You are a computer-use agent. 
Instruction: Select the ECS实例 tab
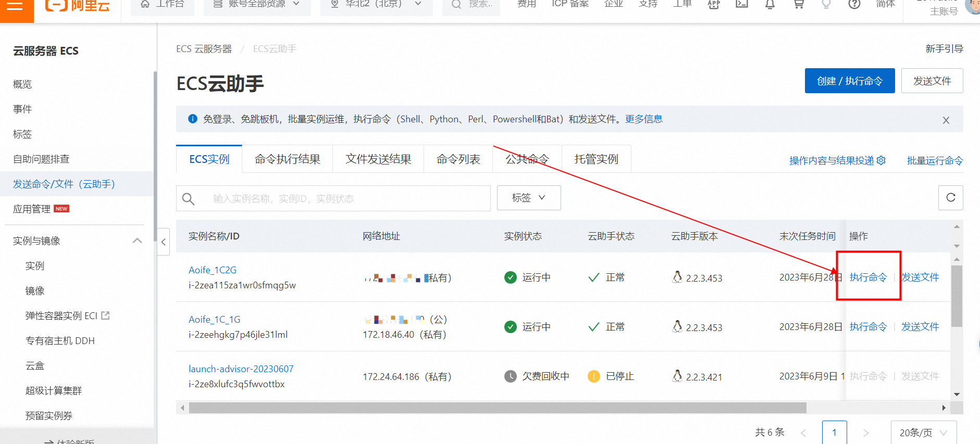pyautogui.click(x=209, y=159)
